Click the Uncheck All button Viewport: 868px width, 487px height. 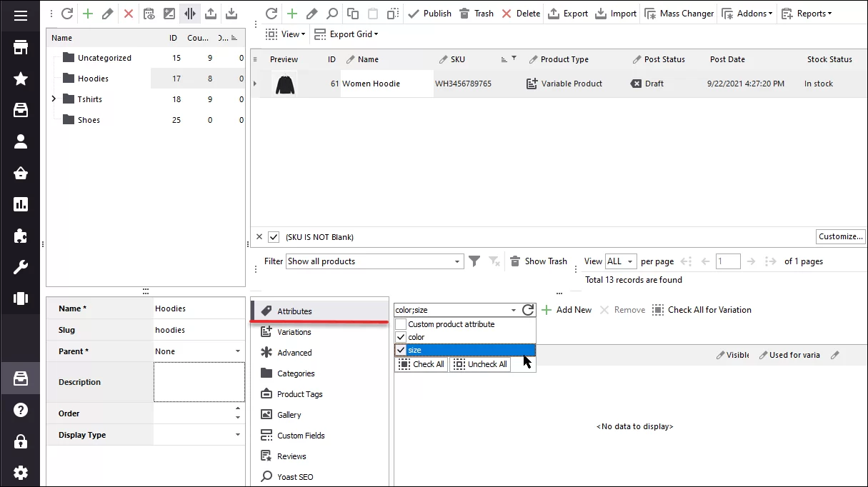coord(479,364)
